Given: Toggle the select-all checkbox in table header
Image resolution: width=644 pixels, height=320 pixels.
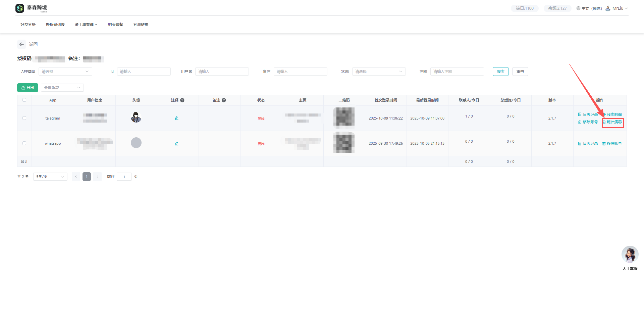Looking at the screenshot, I should point(24,100).
